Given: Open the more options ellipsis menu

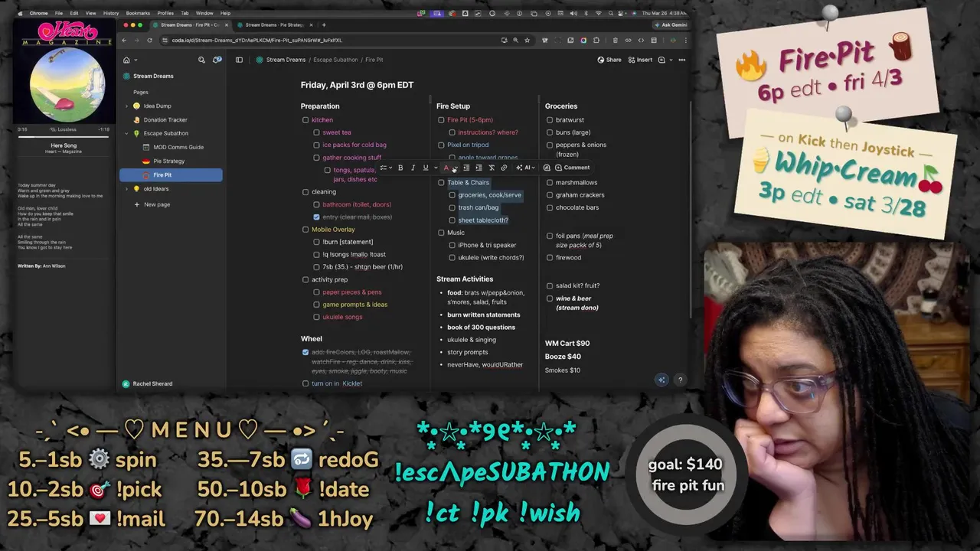Looking at the screenshot, I should [x=681, y=60].
